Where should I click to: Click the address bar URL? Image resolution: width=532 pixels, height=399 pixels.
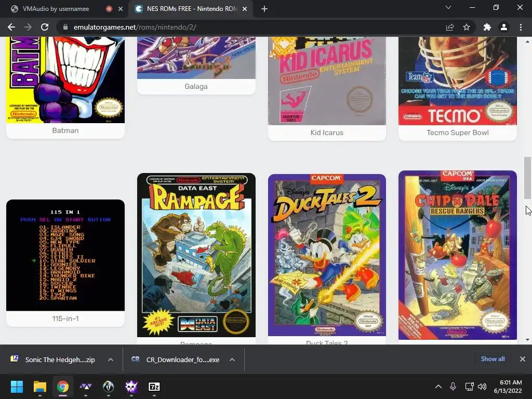click(x=135, y=27)
